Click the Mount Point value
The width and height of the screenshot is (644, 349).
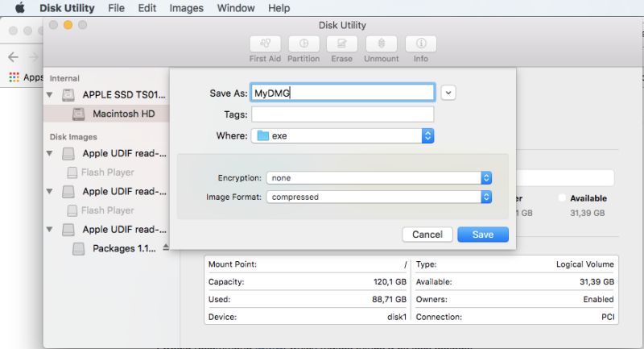point(406,264)
